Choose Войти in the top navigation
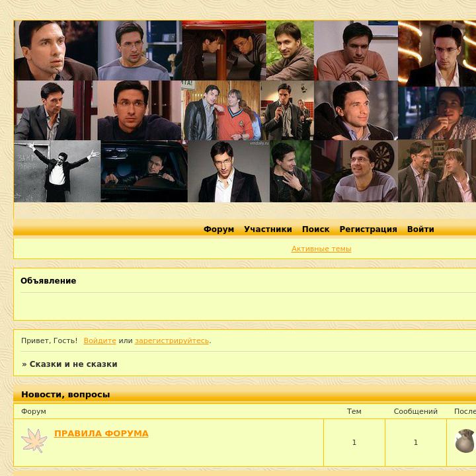476x476 pixels. [x=420, y=229]
